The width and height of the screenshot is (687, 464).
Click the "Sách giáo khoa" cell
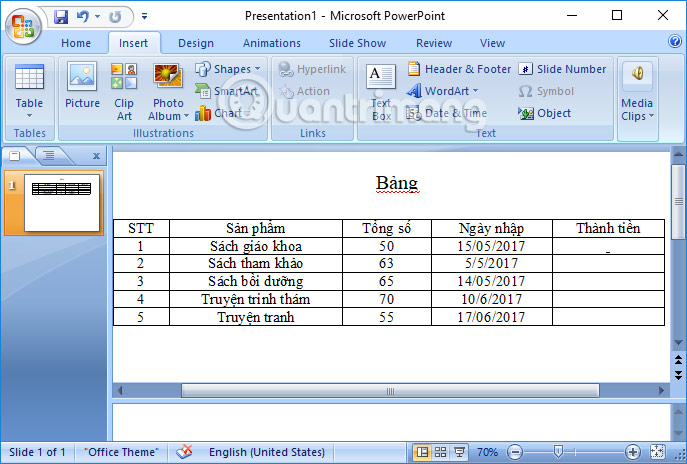[x=256, y=246]
